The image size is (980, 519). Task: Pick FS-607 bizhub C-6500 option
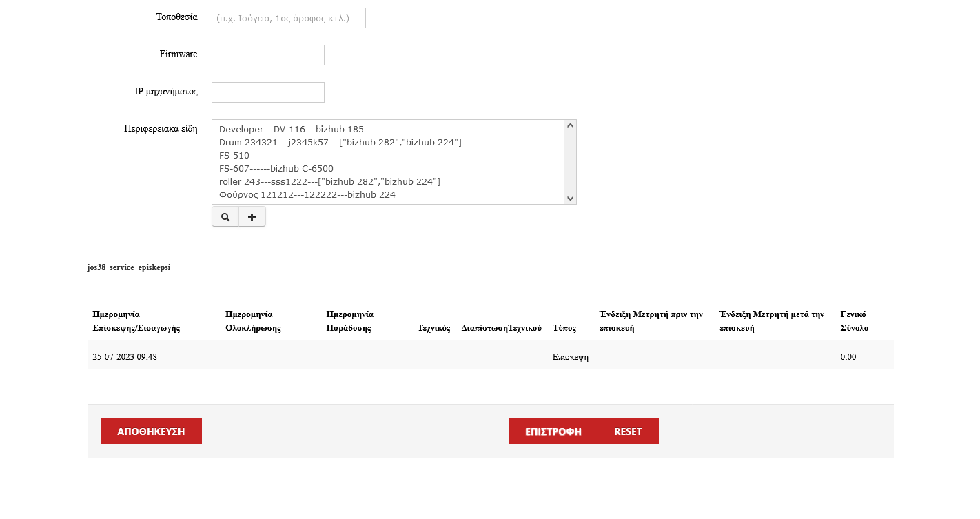(x=276, y=169)
